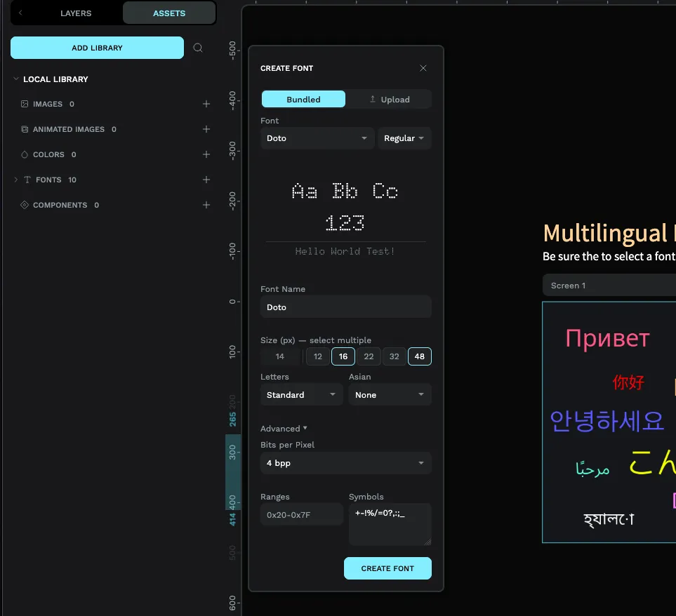Click the Images row label
The height and width of the screenshot is (616, 676).
pos(48,104)
